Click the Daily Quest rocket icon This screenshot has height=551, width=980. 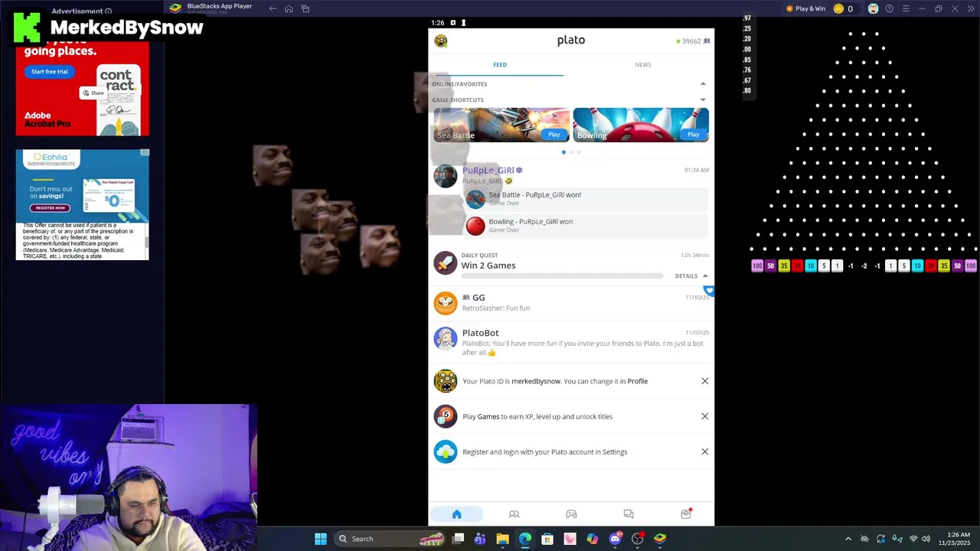(445, 262)
